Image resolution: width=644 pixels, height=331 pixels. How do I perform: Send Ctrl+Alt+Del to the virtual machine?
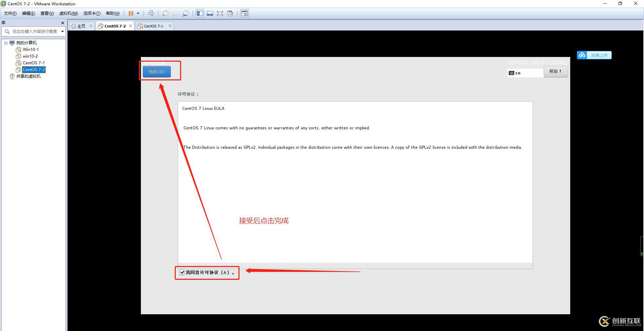[x=151, y=13]
